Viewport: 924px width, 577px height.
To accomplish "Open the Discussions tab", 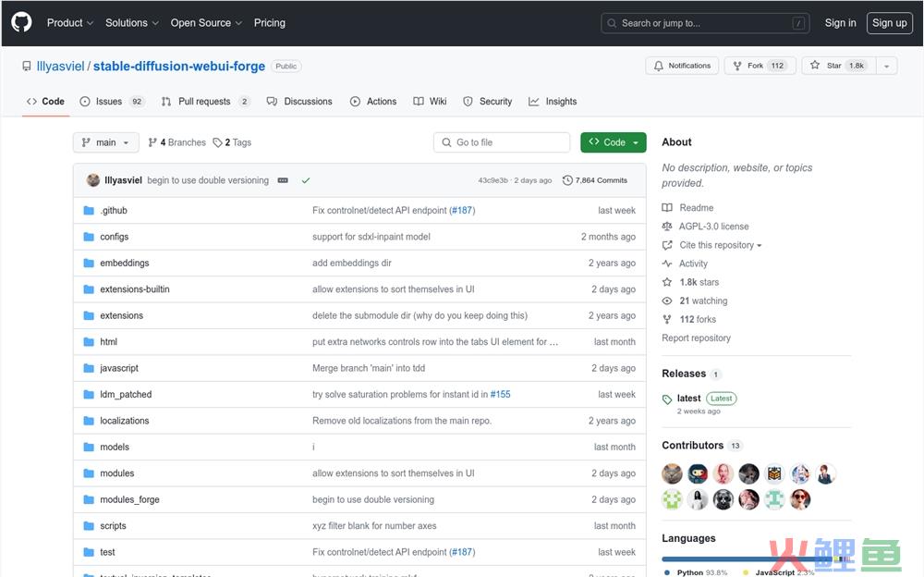I will (299, 102).
